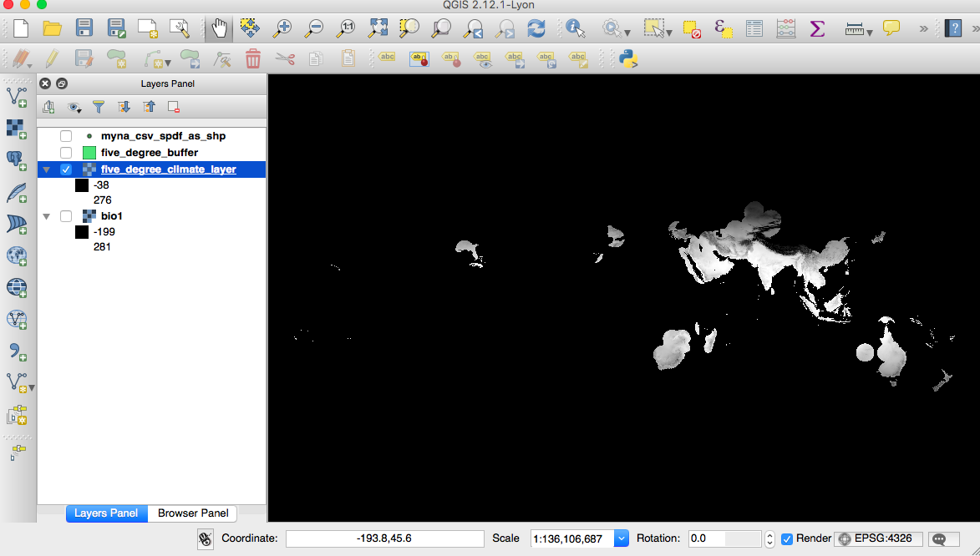
Task: Open the add circular string dropdown
Action: point(167,63)
